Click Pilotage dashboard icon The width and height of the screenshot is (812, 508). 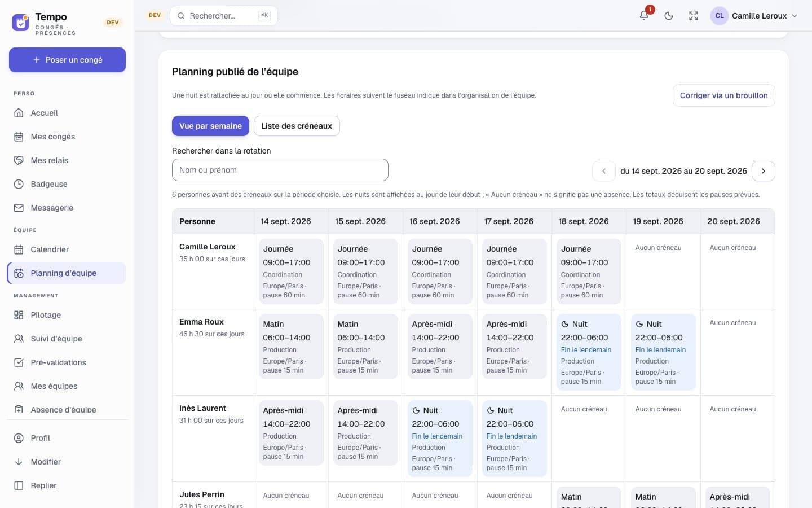[19, 315]
